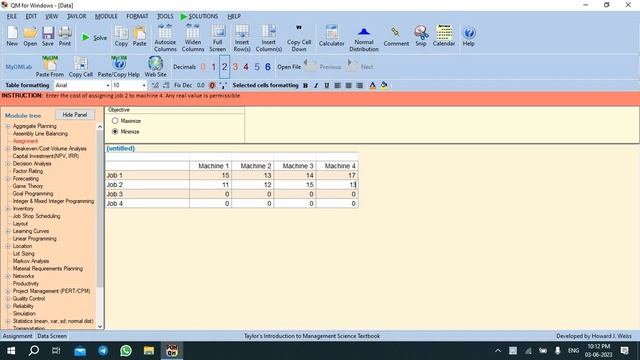Click the Copy toolbar icon
The width and height of the screenshot is (640, 360).
[x=121, y=36]
